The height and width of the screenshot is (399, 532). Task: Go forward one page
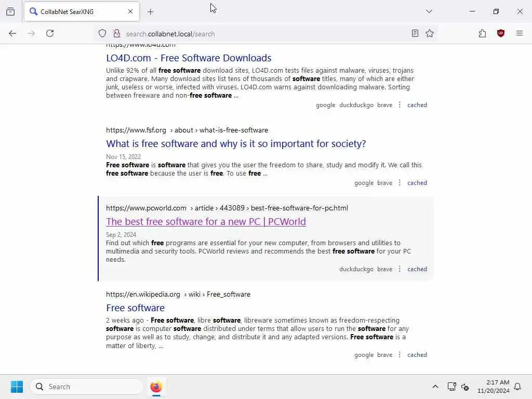point(31,33)
